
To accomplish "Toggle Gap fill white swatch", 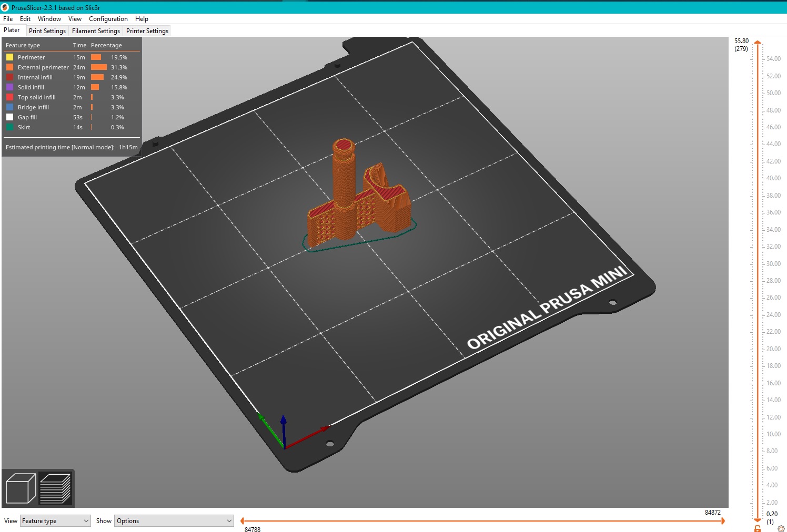I will point(9,117).
